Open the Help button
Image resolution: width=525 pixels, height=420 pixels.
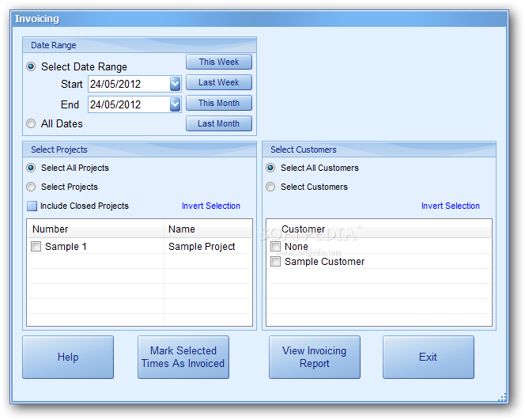(68, 357)
